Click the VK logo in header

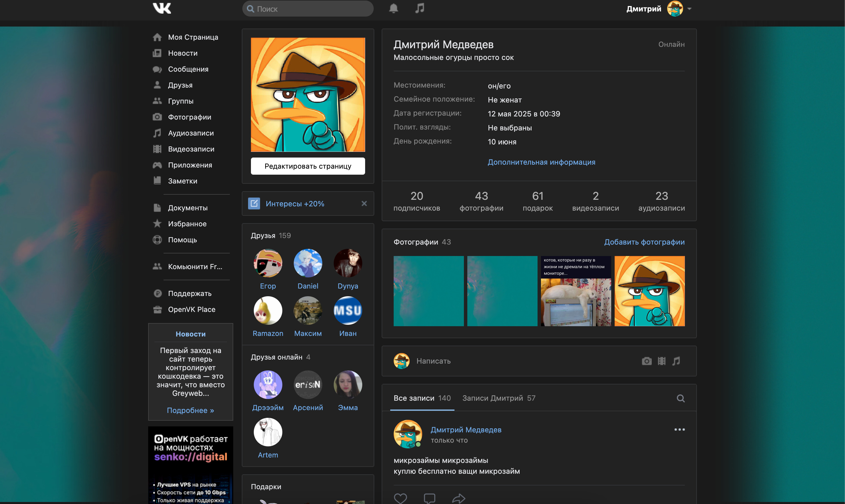coord(162,8)
